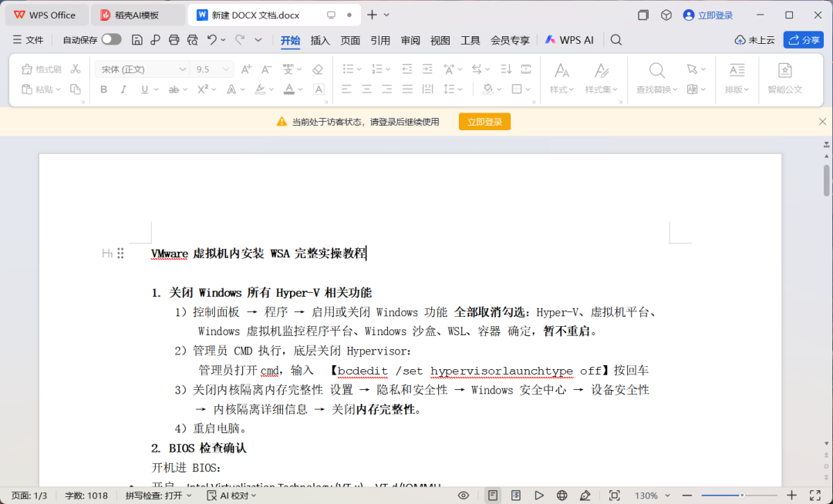Click the Share (分享) button

click(803, 40)
